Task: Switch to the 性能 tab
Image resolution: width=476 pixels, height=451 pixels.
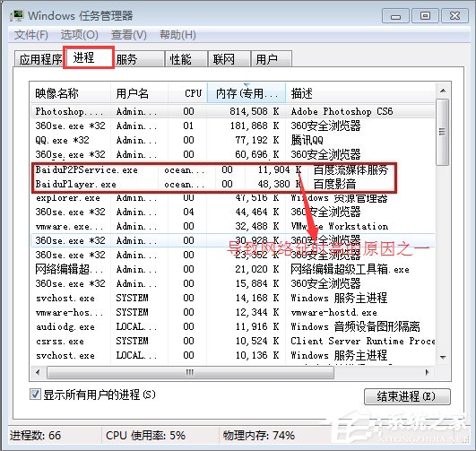Action: 186,59
